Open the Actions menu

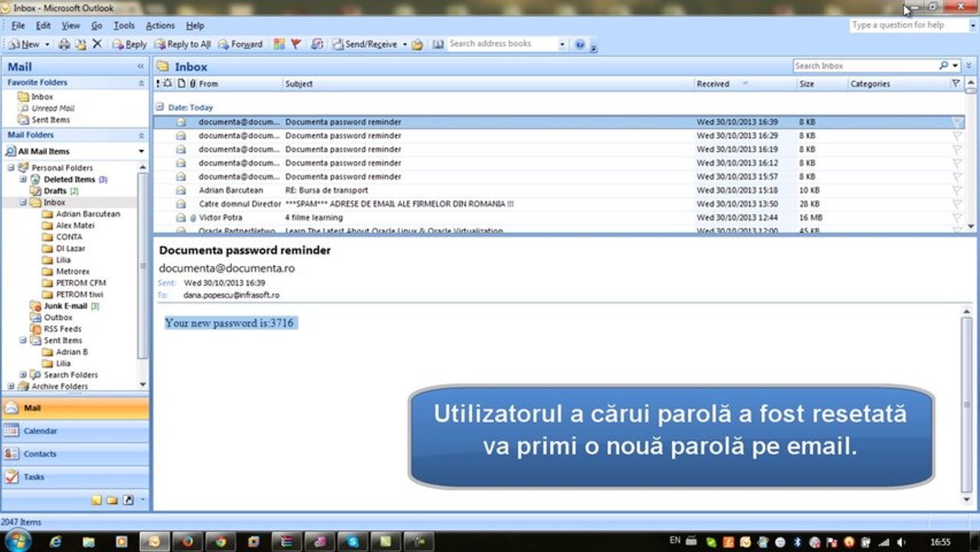(x=160, y=25)
